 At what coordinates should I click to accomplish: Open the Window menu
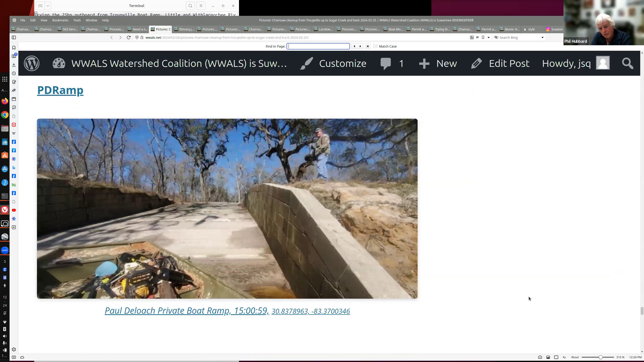tap(91, 20)
